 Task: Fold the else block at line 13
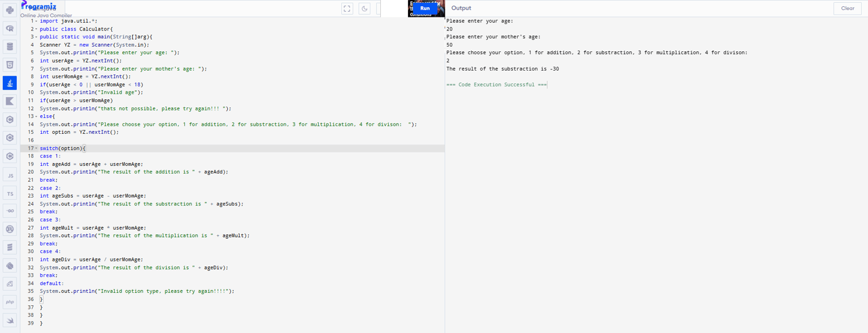click(x=35, y=116)
